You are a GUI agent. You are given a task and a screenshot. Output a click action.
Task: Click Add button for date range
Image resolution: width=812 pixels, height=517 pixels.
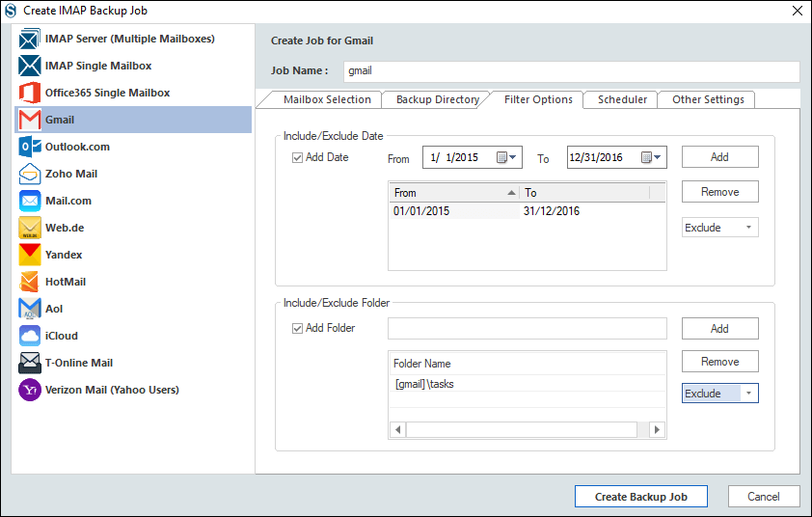(719, 157)
